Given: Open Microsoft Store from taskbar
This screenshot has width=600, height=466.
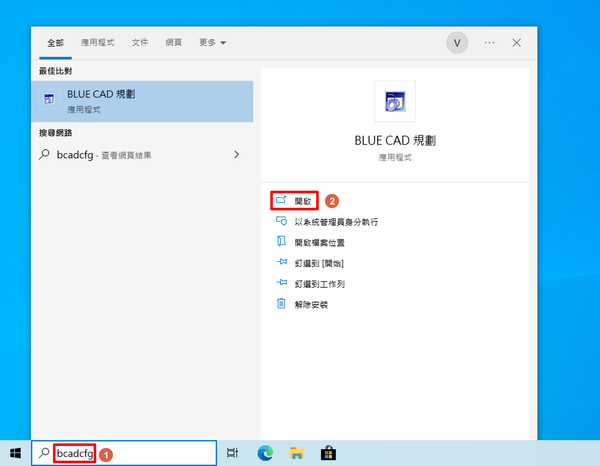Looking at the screenshot, I should coord(328,453).
